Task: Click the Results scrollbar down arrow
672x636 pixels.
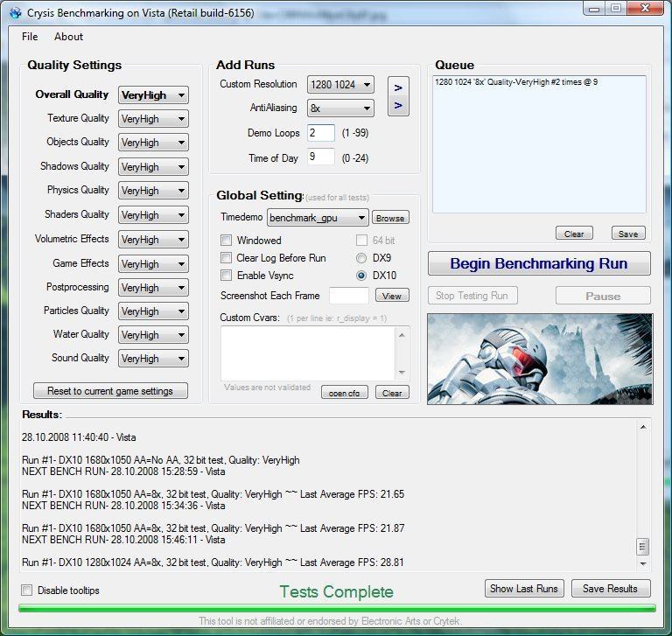Action: pyautogui.click(x=643, y=564)
